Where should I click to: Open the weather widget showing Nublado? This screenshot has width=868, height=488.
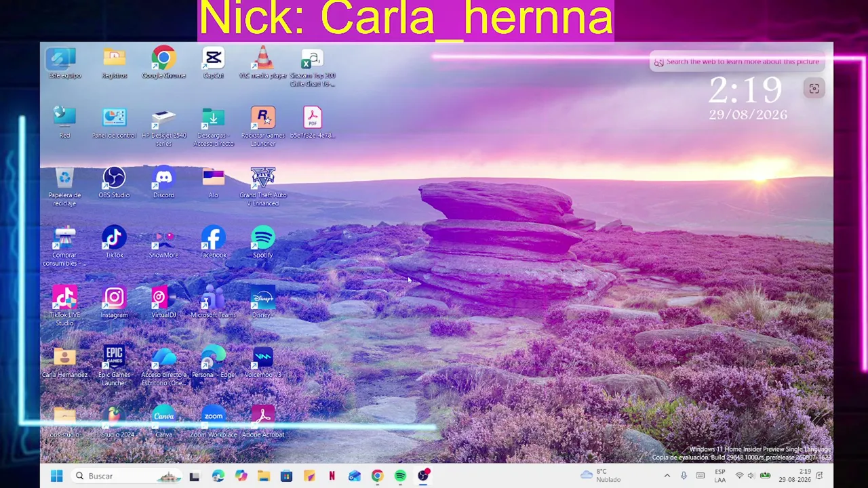[x=601, y=476]
